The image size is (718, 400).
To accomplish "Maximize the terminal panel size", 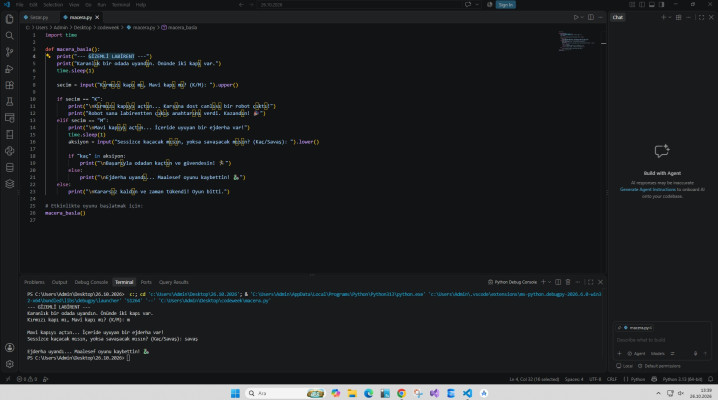I will click(591, 282).
